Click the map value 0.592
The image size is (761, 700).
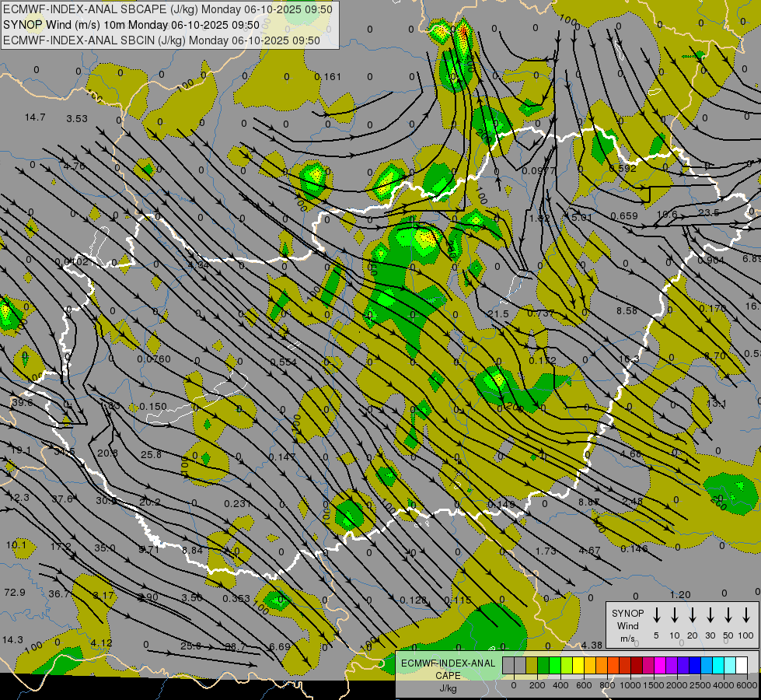pyautogui.click(x=623, y=169)
